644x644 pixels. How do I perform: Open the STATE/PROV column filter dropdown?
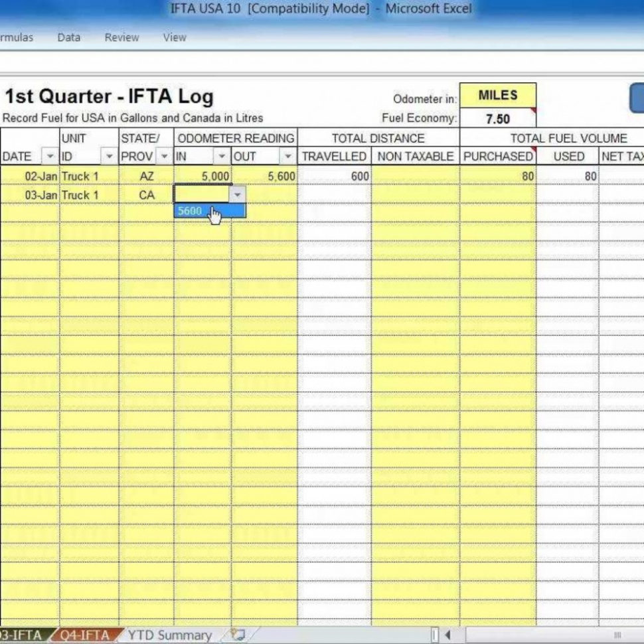point(163,156)
